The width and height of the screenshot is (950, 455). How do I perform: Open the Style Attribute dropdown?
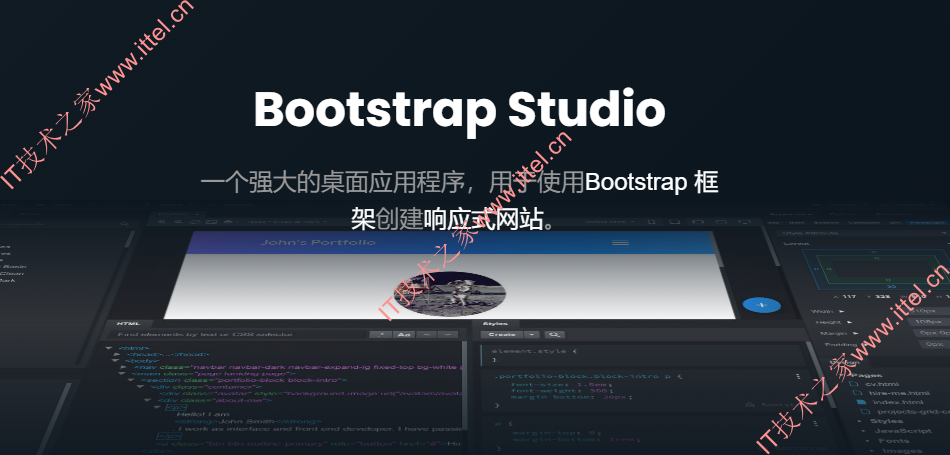pyautogui.click(x=863, y=233)
